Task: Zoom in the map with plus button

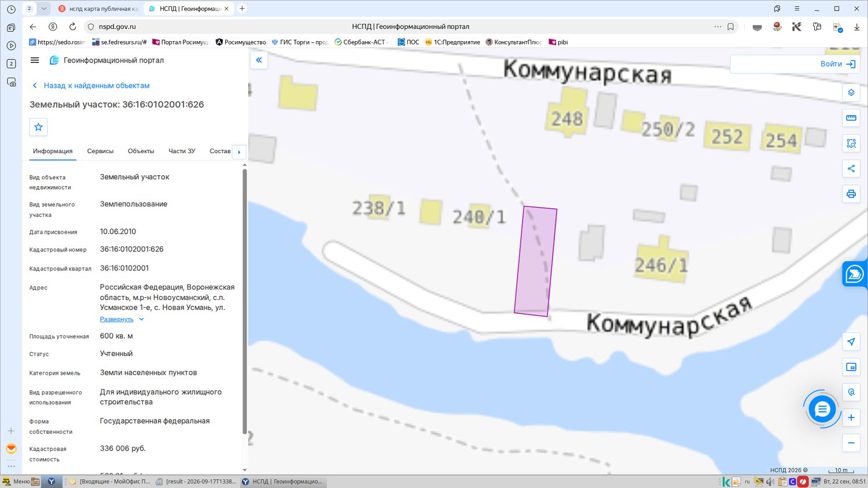Action: pos(851,417)
